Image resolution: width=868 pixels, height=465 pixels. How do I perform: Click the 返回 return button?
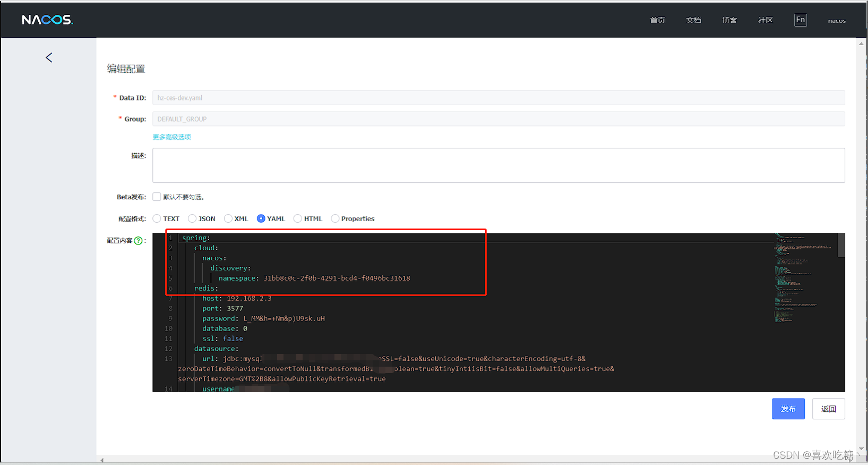(x=829, y=409)
